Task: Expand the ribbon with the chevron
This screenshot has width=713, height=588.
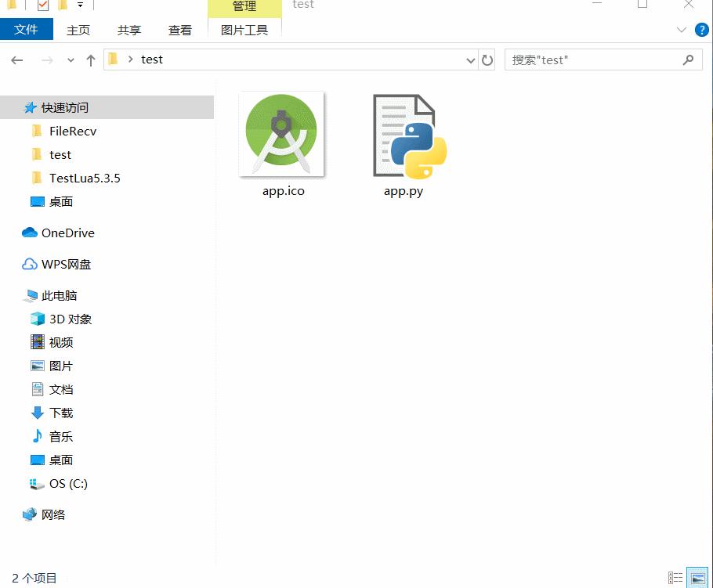Action: tap(681, 30)
